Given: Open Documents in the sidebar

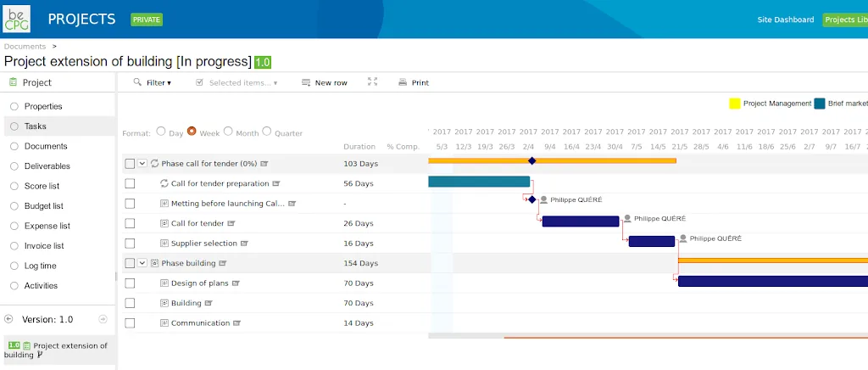Looking at the screenshot, I should [x=46, y=146].
